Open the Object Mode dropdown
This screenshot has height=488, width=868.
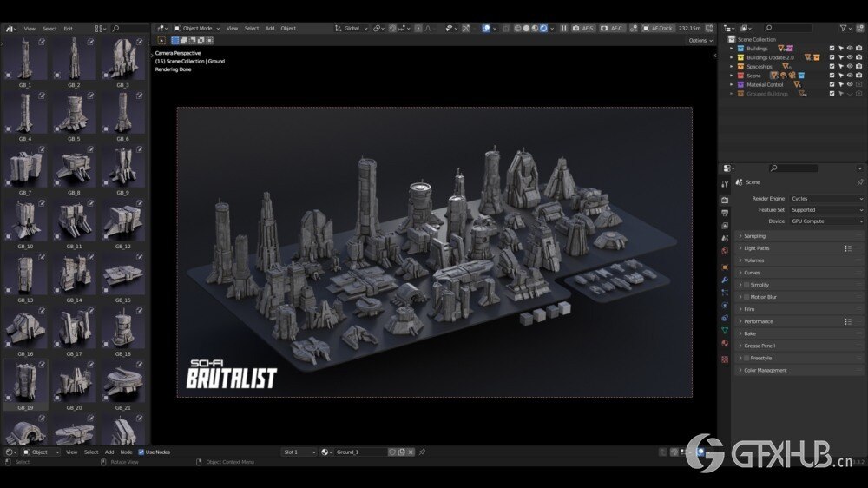(x=197, y=29)
